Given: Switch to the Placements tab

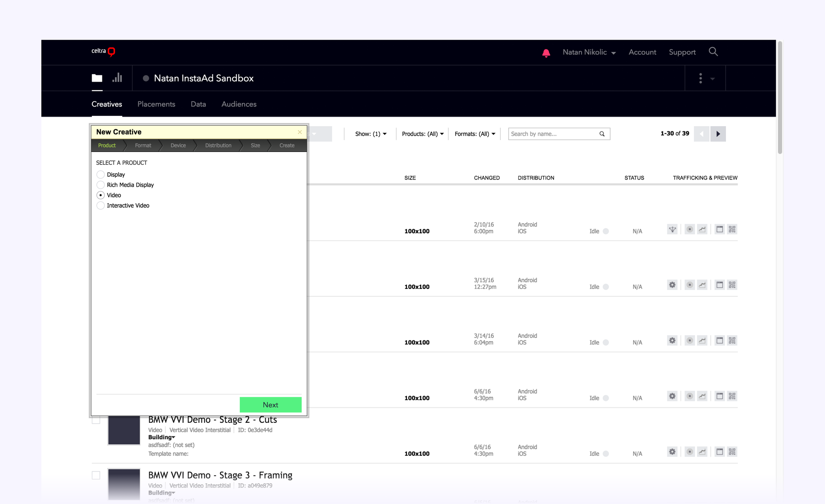Looking at the screenshot, I should [156, 104].
